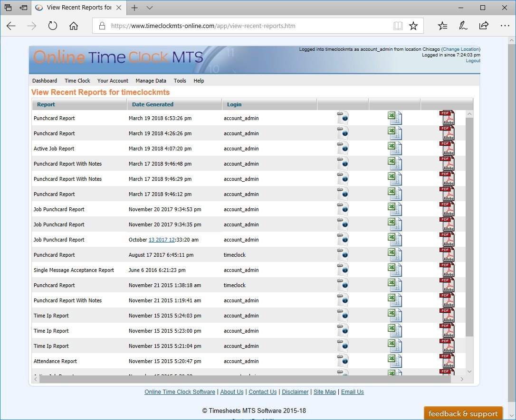Open web view of Punchcard Report 4:26:26 pm
The image size is (516, 420).
tap(343, 133)
